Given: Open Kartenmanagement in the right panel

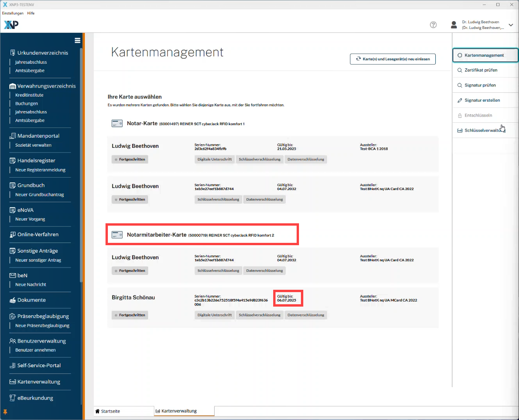Looking at the screenshot, I should tap(485, 55).
